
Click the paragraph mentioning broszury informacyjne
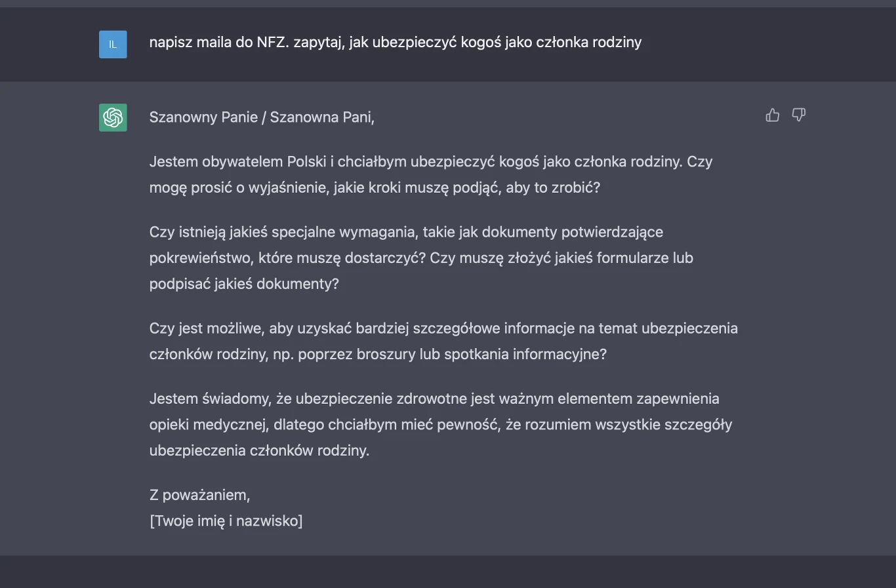tap(443, 341)
